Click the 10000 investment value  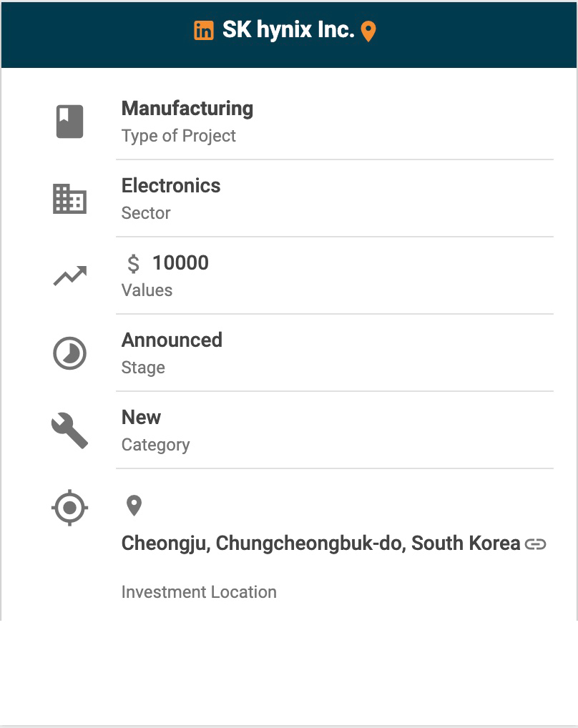pos(180,263)
